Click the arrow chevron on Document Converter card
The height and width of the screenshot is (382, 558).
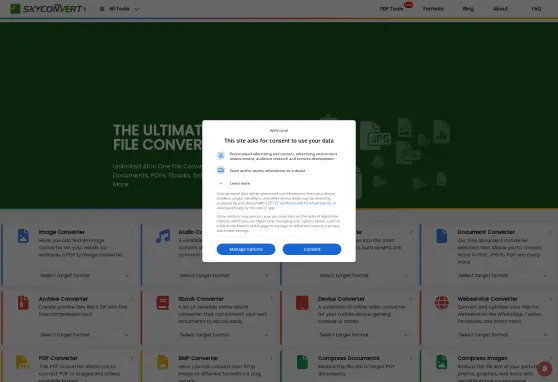(x=551, y=232)
